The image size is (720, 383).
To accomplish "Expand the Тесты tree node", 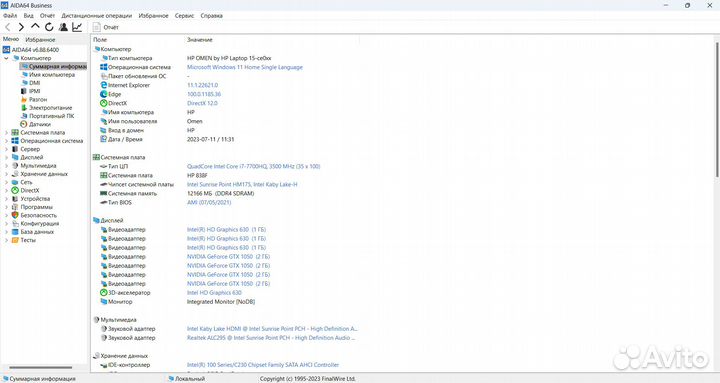I will coord(6,240).
